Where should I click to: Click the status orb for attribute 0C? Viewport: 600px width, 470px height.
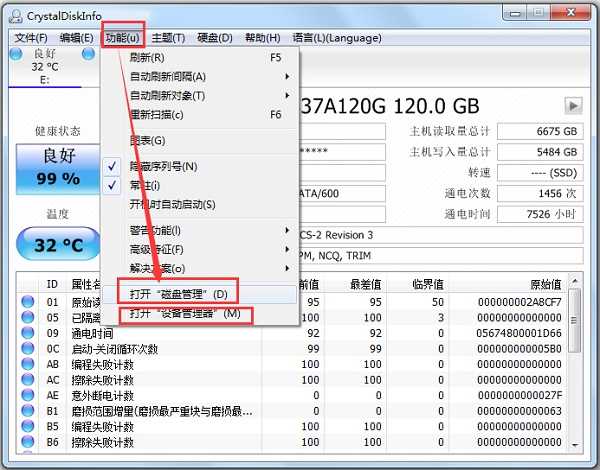(28, 348)
